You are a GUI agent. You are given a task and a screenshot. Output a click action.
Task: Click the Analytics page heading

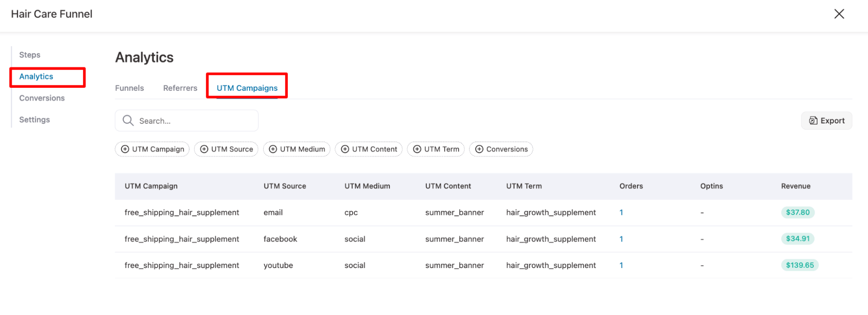click(x=144, y=57)
